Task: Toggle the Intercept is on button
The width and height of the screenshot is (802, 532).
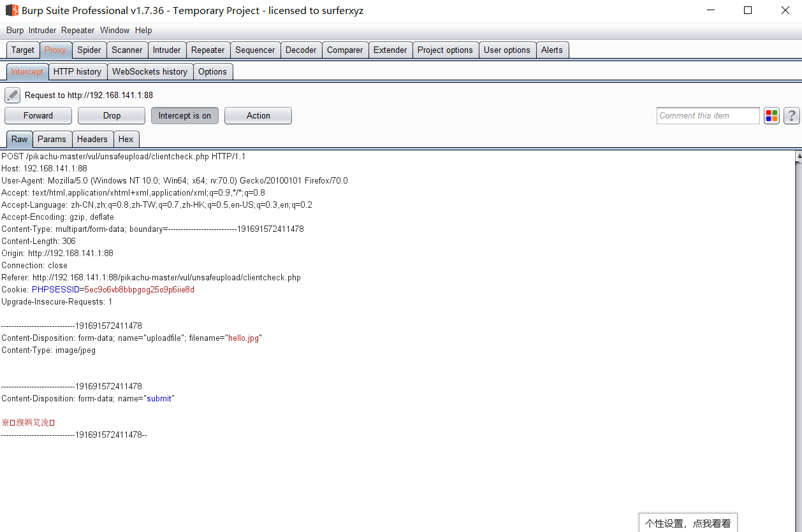Action: coord(185,115)
